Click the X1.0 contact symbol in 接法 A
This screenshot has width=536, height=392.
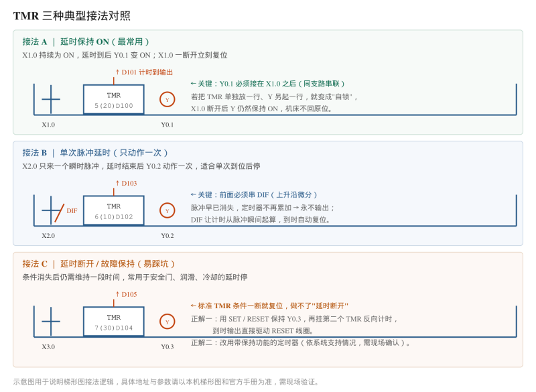(51, 99)
